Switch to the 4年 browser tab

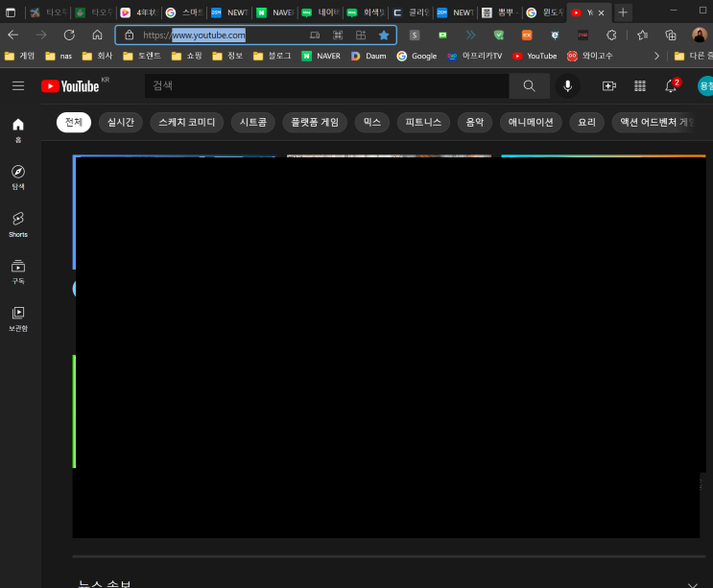click(x=139, y=12)
